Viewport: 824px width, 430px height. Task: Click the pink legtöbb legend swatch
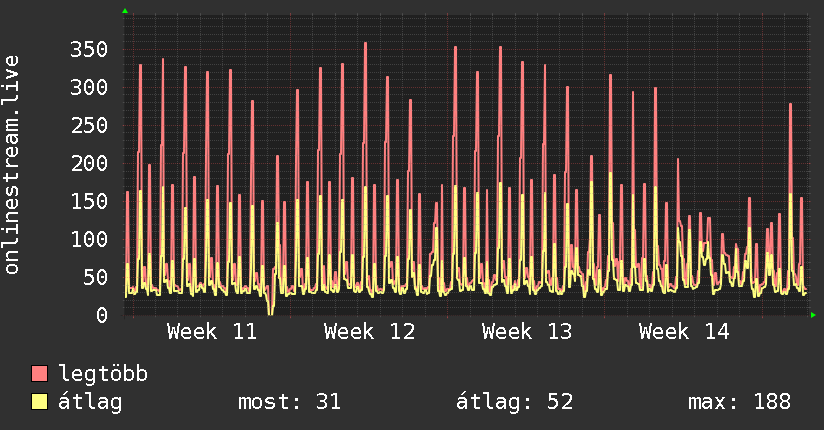(x=39, y=373)
